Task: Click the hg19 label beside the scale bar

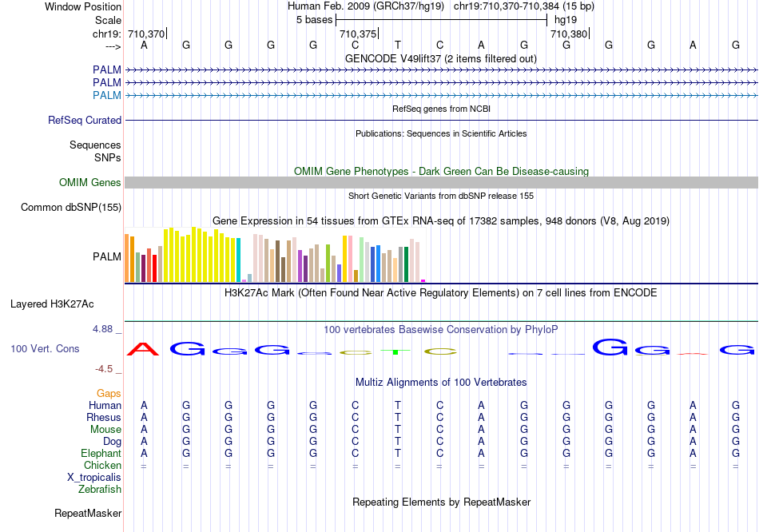Action: [x=566, y=20]
